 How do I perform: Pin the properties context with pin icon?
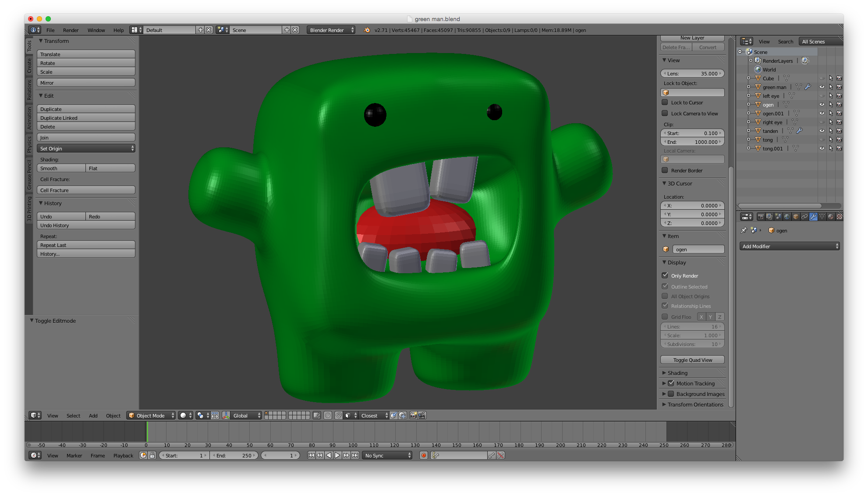pos(744,230)
